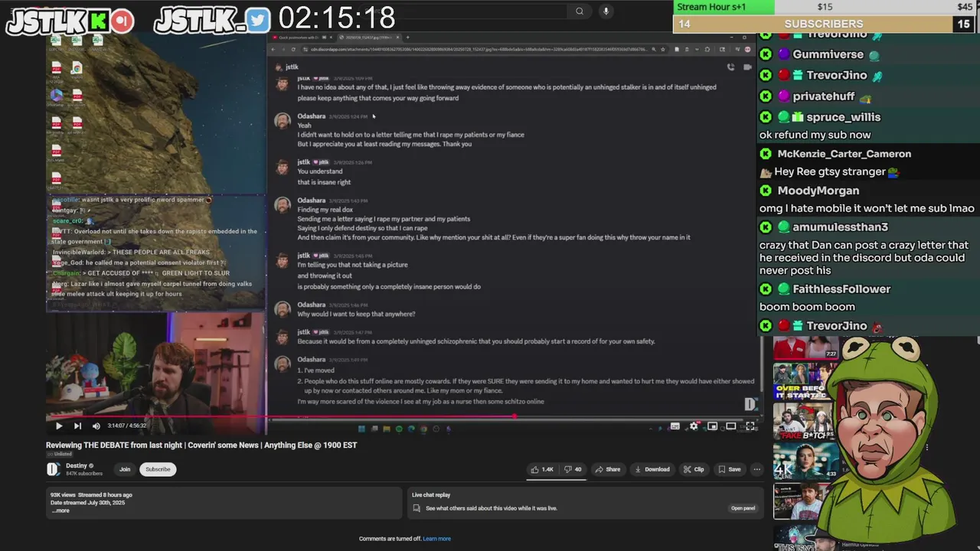
Task: Click the Join channel membership button
Action: tap(125, 469)
